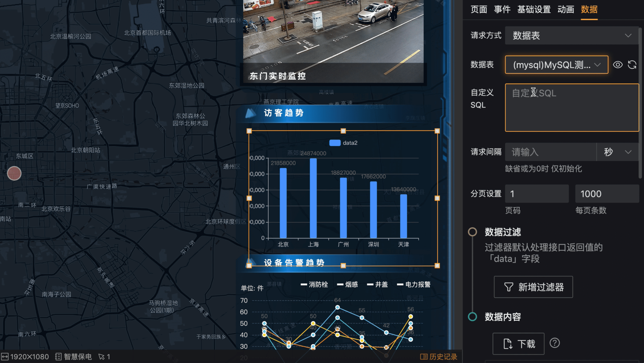Click the selection count cursor icon
The width and height of the screenshot is (644, 363).
point(101,357)
